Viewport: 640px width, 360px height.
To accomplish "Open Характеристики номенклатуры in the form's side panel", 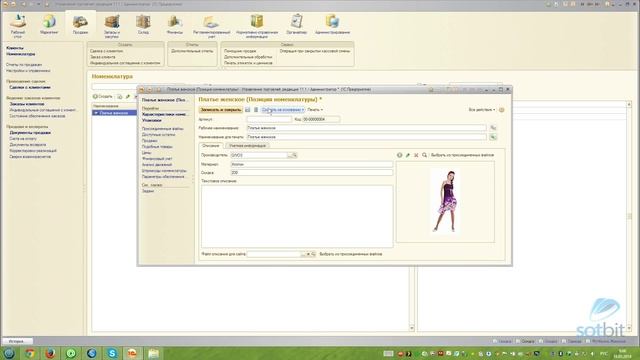I will (x=164, y=115).
